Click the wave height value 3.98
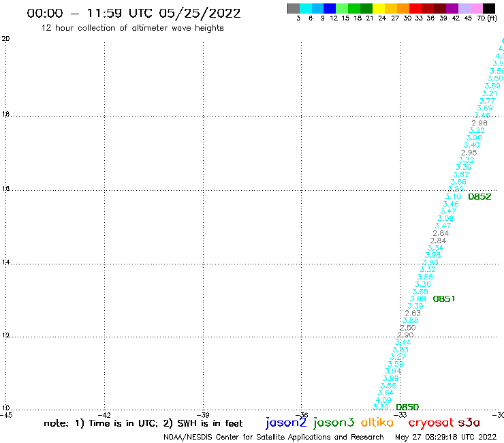The width and height of the screenshot is (504, 443). coord(432,255)
